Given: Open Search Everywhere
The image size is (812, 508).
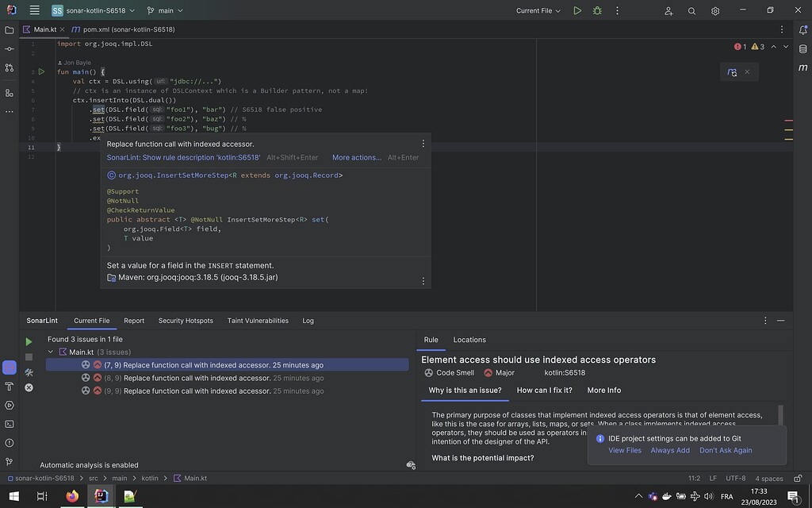Looking at the screenshot, I should 691,10.
